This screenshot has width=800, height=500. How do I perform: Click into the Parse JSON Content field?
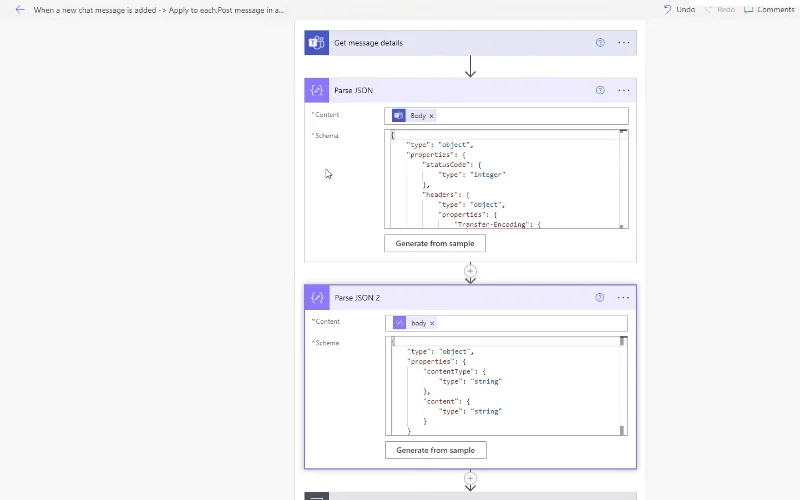[x=506, y=116]
